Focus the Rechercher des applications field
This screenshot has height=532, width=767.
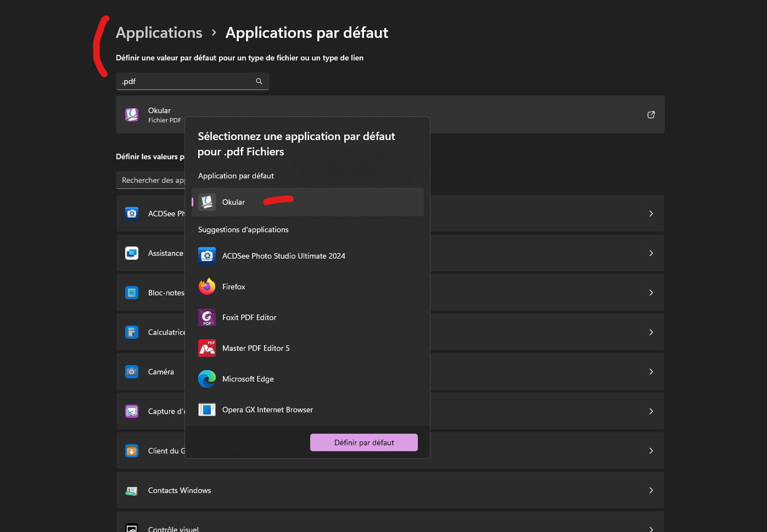[x=150, y=180]
